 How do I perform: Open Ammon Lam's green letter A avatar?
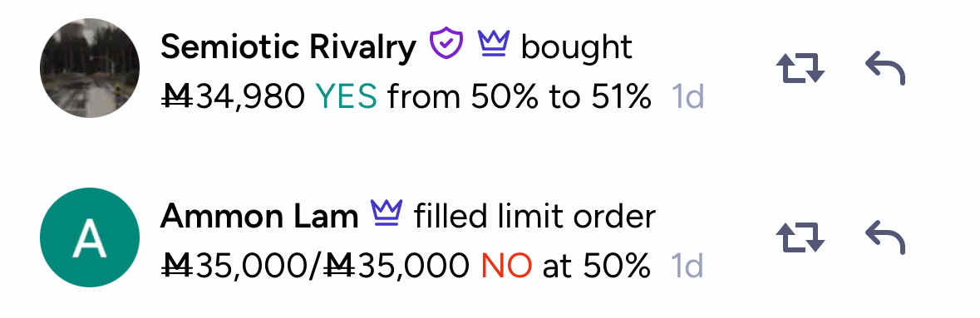click(x=90, y=237)
